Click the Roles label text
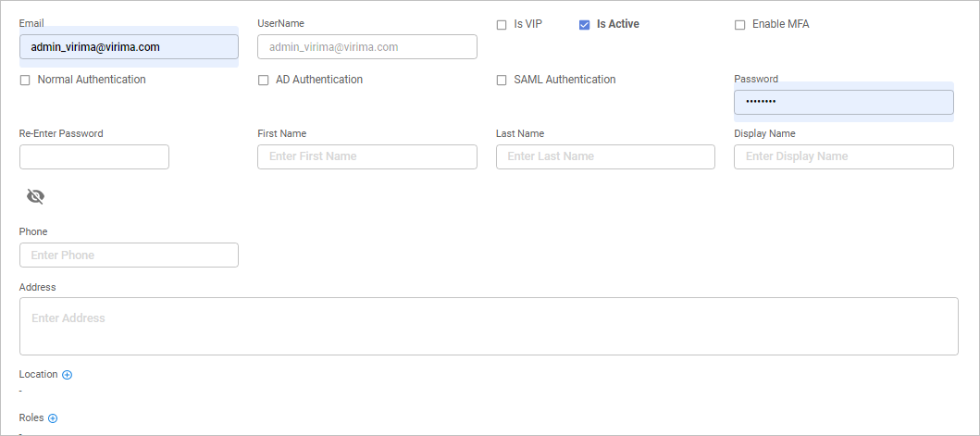The image size is (980, 436). (31, 418)
